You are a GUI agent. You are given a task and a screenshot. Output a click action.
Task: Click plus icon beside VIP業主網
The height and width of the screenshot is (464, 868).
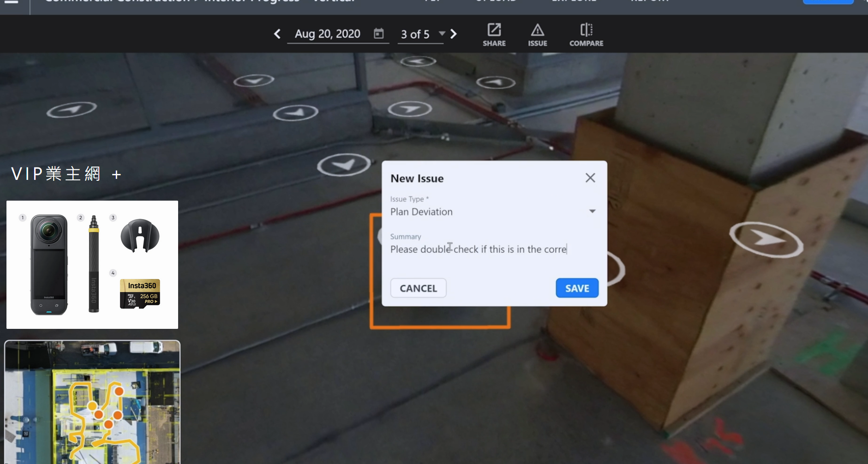(116, 175)
